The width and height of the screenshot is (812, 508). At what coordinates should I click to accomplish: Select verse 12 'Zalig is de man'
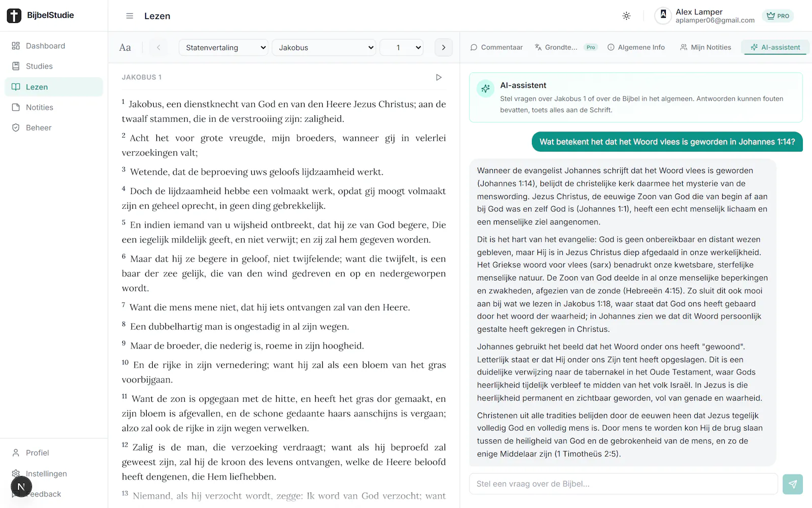tap(284, 462)
